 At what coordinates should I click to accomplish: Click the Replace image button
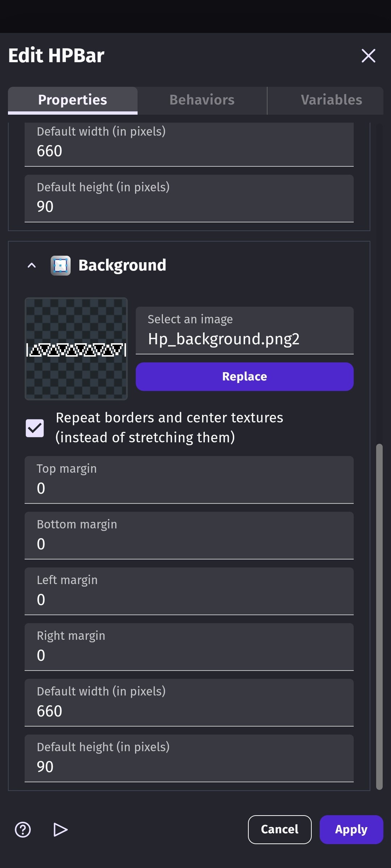coord(244,376)
